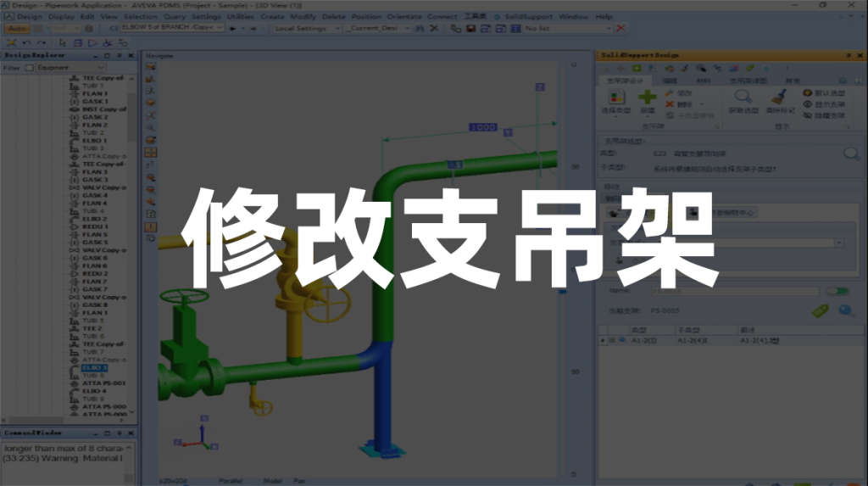Expand the 删除 dropdown arrow
868x486 pixels.
pos(702,104)
